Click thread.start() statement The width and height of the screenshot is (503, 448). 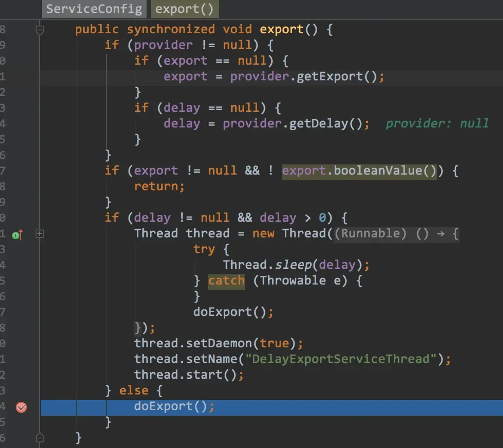(189, 375)
